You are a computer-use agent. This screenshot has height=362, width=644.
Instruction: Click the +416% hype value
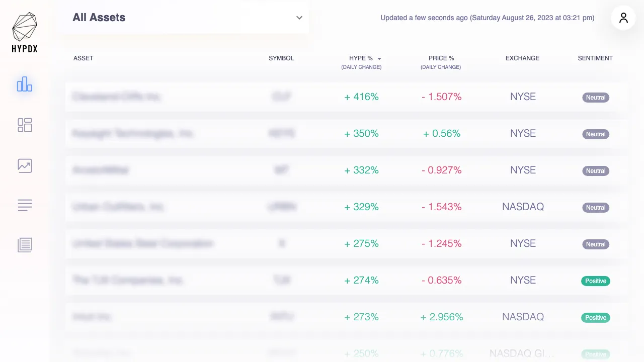[361, 97]
